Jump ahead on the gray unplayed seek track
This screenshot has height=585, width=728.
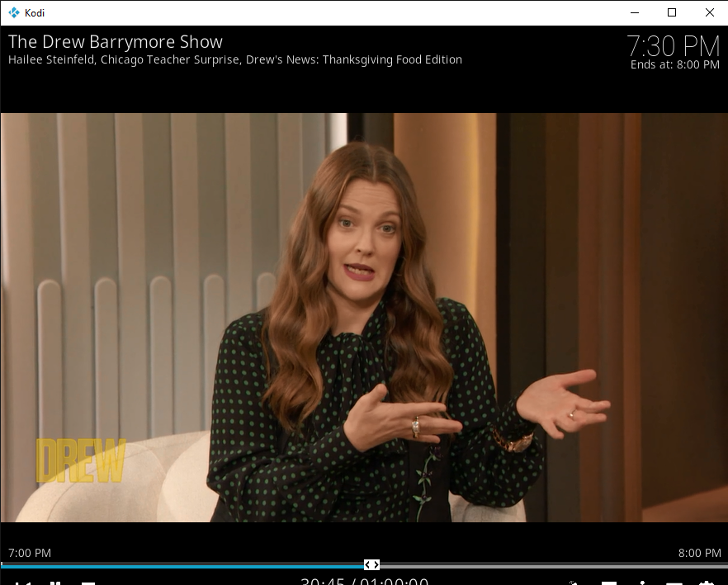pyautogui.click(x=553, y=566)
